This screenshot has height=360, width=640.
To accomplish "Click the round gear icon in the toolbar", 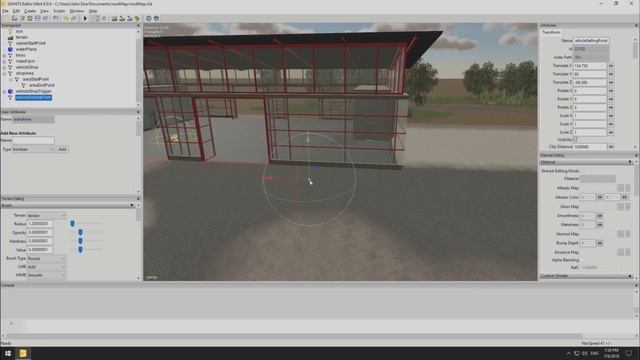I will pyautogui.click(x=149, y=18).
